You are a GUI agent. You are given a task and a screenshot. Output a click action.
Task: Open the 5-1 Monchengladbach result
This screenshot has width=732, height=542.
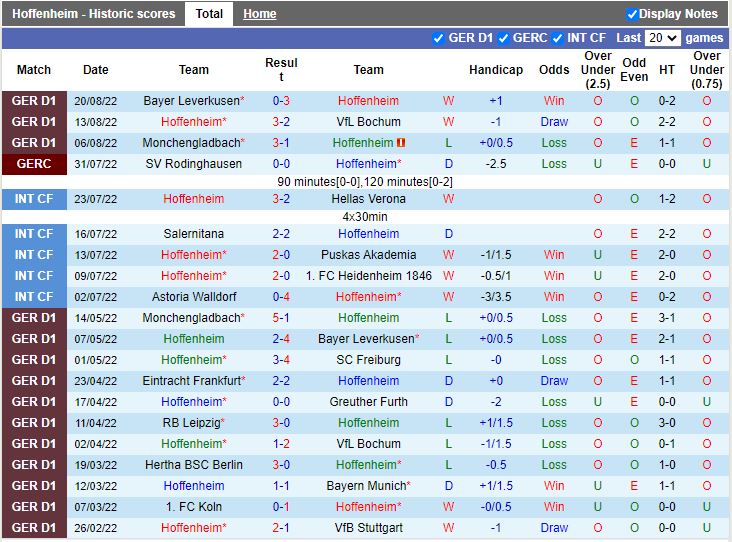[x=281, y=318]
